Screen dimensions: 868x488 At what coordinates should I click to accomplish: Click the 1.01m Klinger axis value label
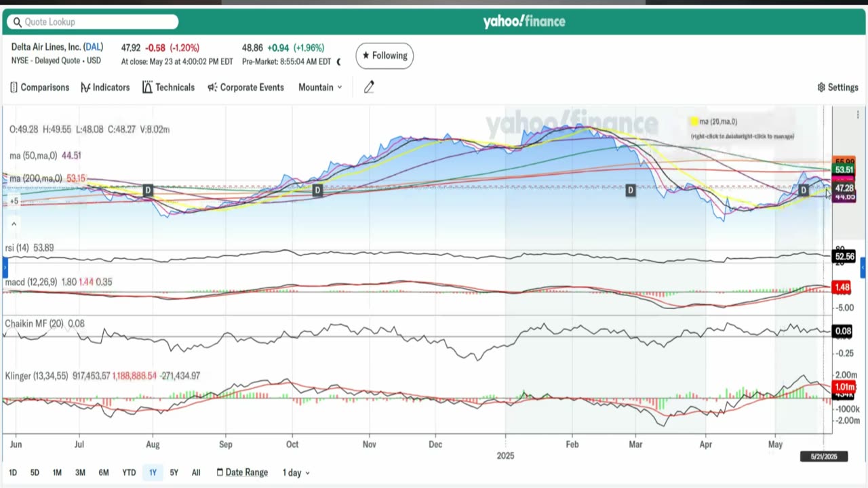[844, 387]
